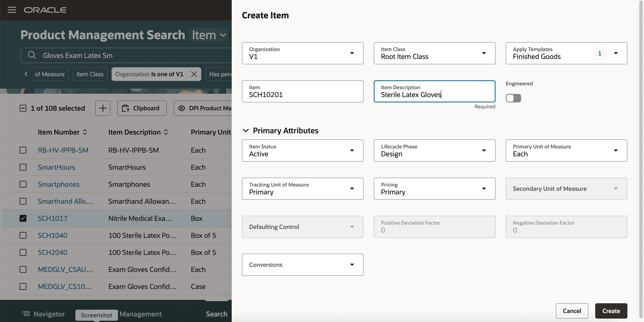Remove the Organization V1 filter chip
644x322 pixels.
coord(194,74)
